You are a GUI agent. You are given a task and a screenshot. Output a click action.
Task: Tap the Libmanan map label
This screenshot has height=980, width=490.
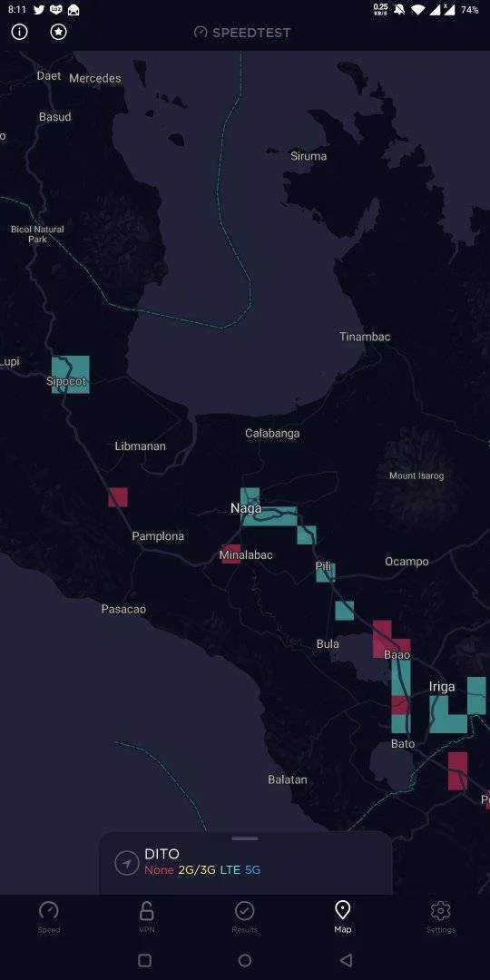(141, 446)
